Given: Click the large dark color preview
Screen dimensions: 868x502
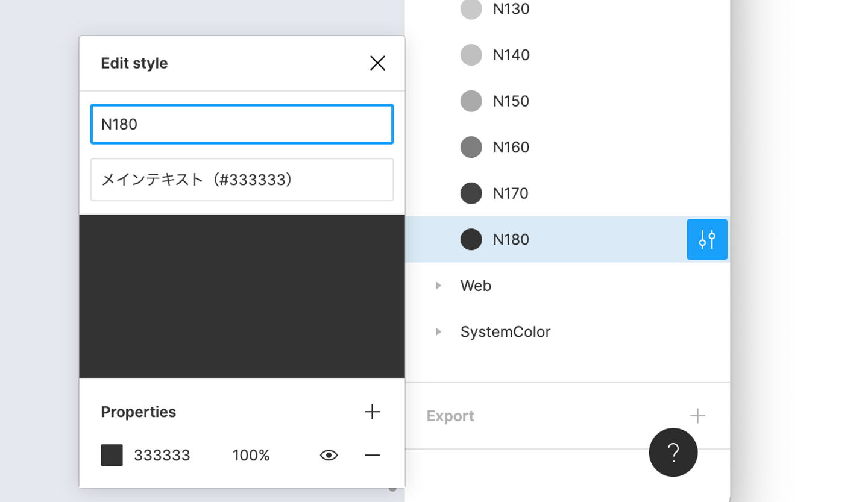Looking at the screenshot, I should [242, 296].
